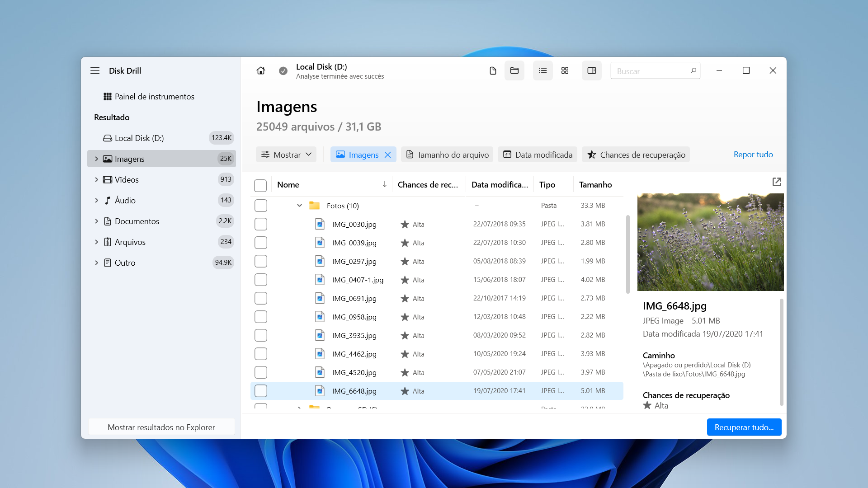Viewport: 868px width, 488px height.
Task: Select the grid thumbnails view icon
Action: [565, 70]
